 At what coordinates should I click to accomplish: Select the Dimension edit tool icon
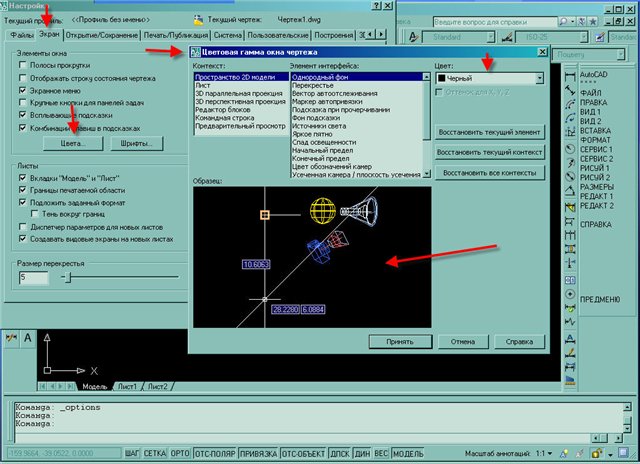click(570, 339)
